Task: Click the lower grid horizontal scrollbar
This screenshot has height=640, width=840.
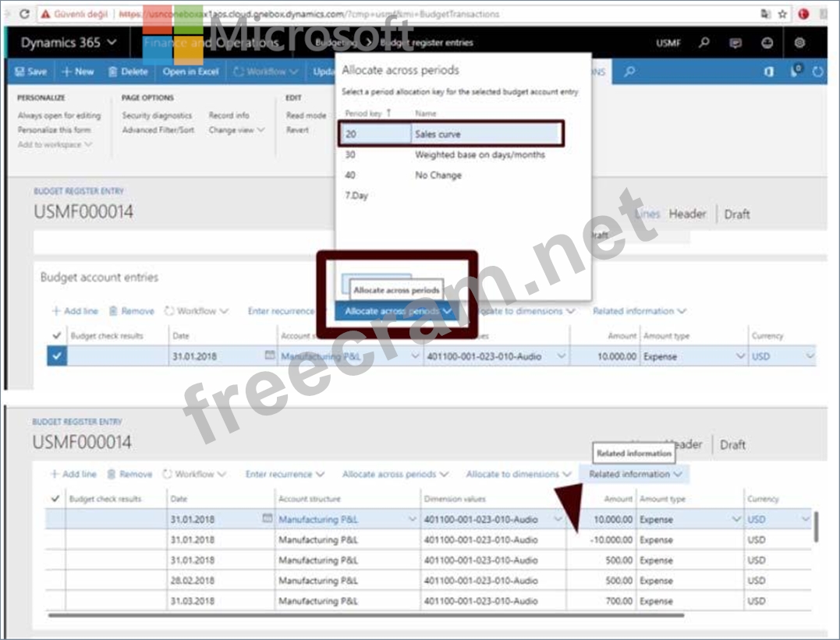Action: tap(366, 615)
